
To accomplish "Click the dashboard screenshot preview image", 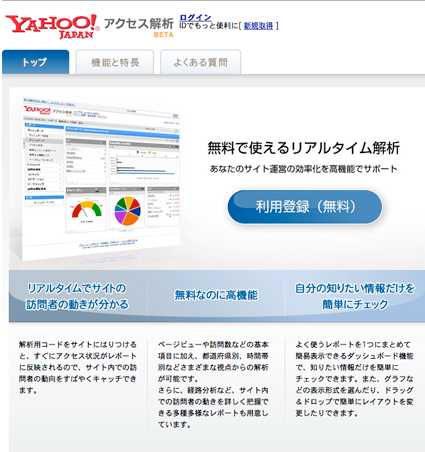I will tap(101, 178).
